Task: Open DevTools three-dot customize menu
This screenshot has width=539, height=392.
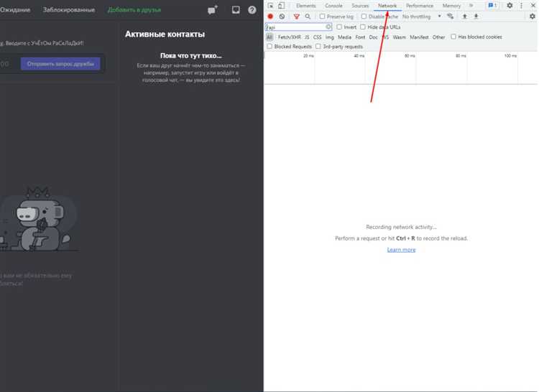Action: pyautogui.click(x=521, y=6)
